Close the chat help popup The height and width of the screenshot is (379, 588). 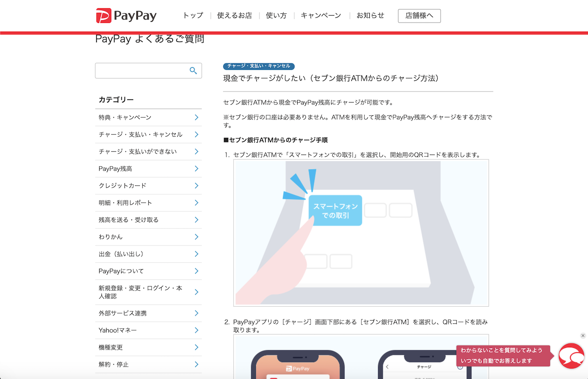click(583, 336)
